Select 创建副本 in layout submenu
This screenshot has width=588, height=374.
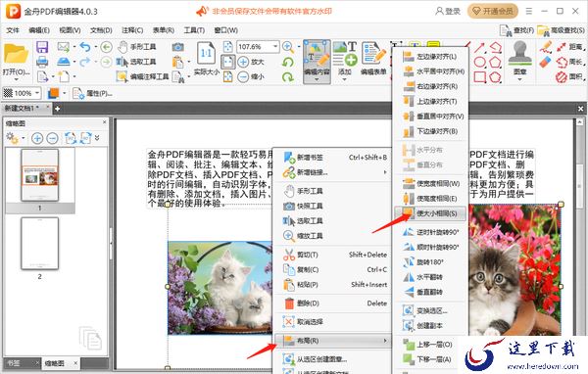click(x=430, y=326)
